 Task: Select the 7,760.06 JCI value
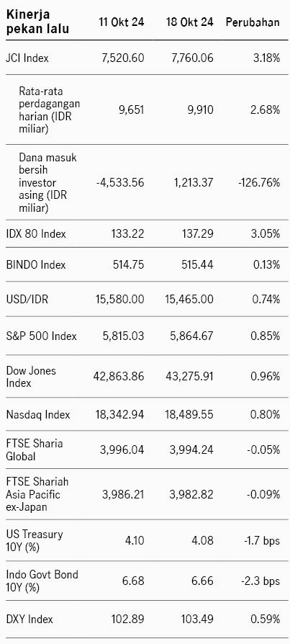[192, 58]
